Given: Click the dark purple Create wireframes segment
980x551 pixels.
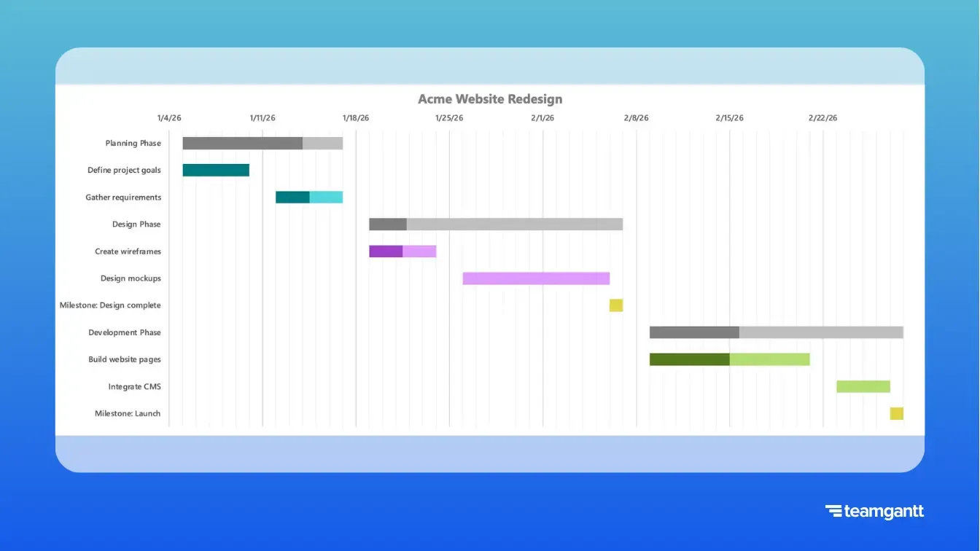Looking at the screenshot, I should coord(386,251).
